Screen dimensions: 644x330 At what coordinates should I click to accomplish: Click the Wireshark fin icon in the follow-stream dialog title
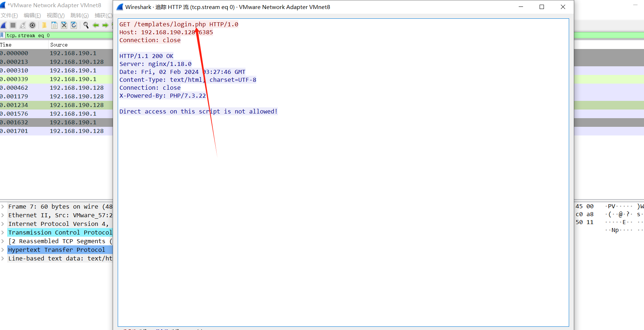click(120, 7)
